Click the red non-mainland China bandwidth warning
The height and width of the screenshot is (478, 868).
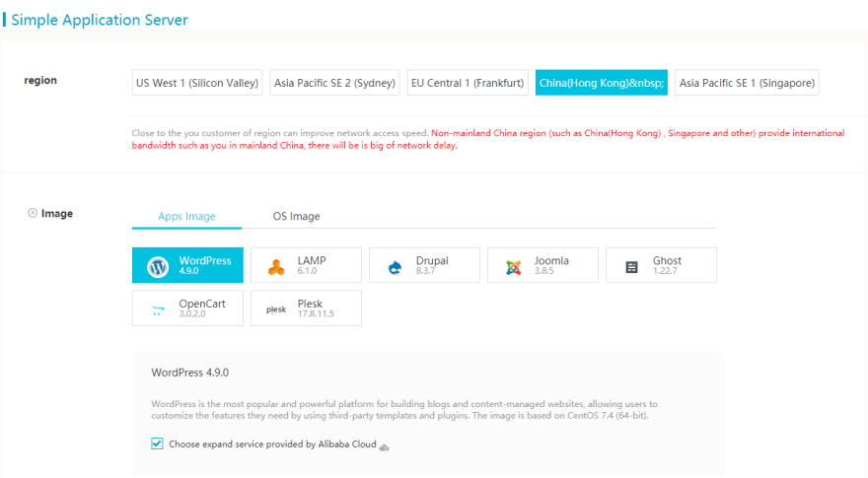pos(488,139)
